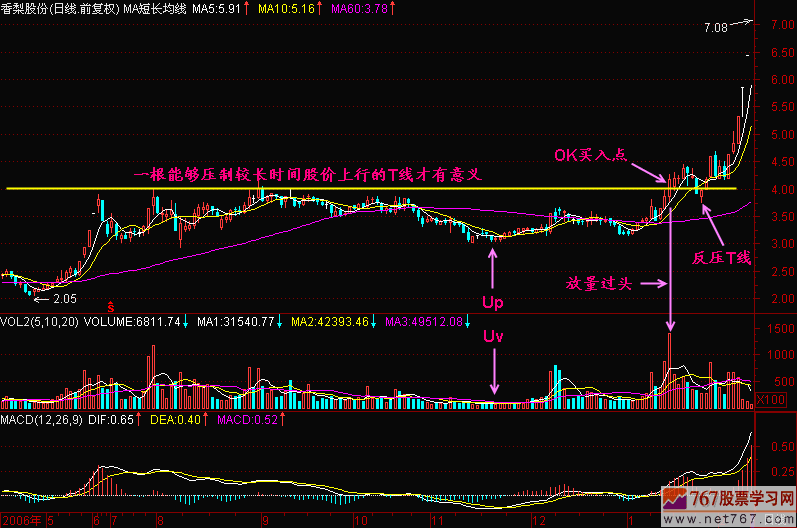Click the 2.05 lowest price marker
797x528 pixels.
[66, 297]
